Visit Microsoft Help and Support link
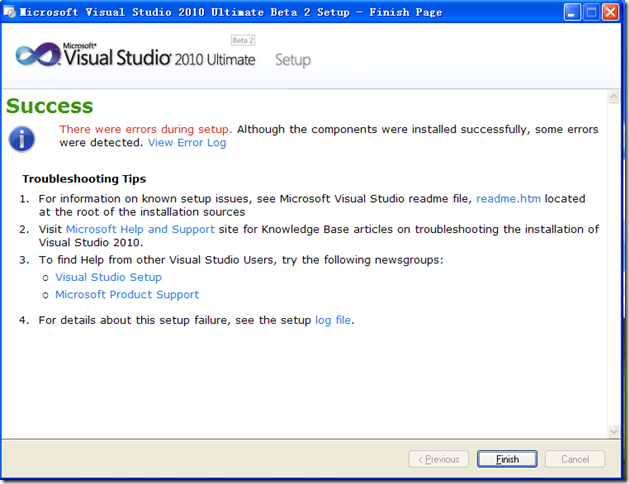This screenshot has height=484, width=629. coord(140,229)
